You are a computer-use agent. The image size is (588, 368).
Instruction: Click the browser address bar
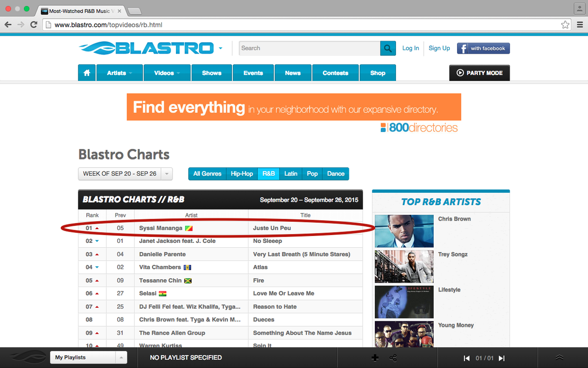tap(306, 25)
